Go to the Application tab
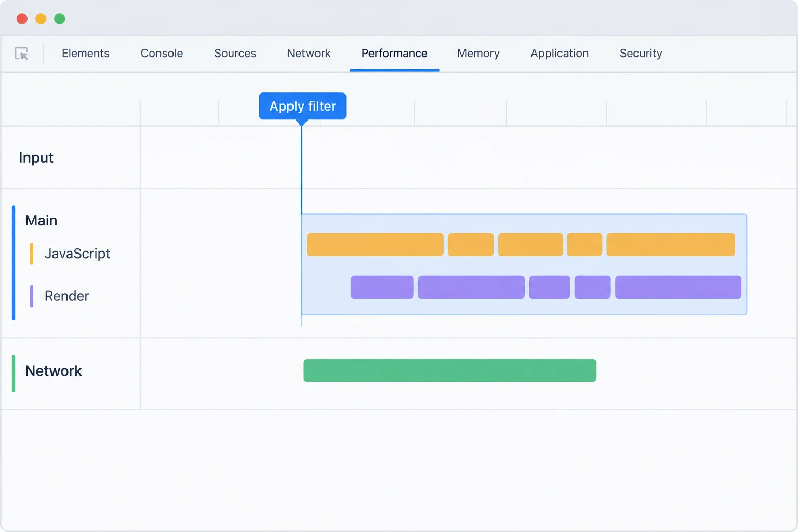The image size is (798, 532). [560, 54]
